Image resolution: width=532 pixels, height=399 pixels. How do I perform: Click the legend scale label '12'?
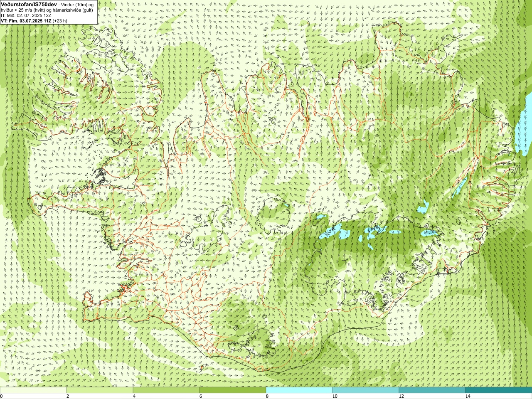[x=401, y=396]
